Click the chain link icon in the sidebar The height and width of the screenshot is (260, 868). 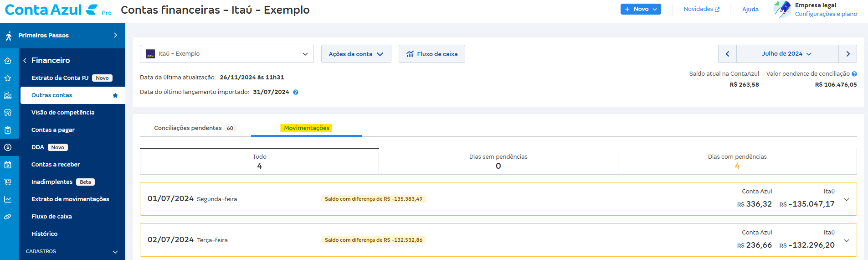pos(8,217)
